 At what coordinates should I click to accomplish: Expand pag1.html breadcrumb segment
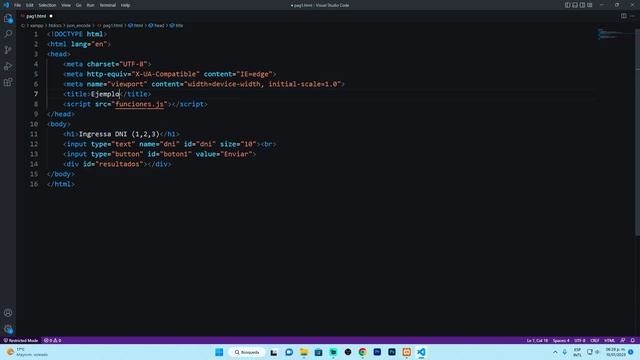coord(110,25)
